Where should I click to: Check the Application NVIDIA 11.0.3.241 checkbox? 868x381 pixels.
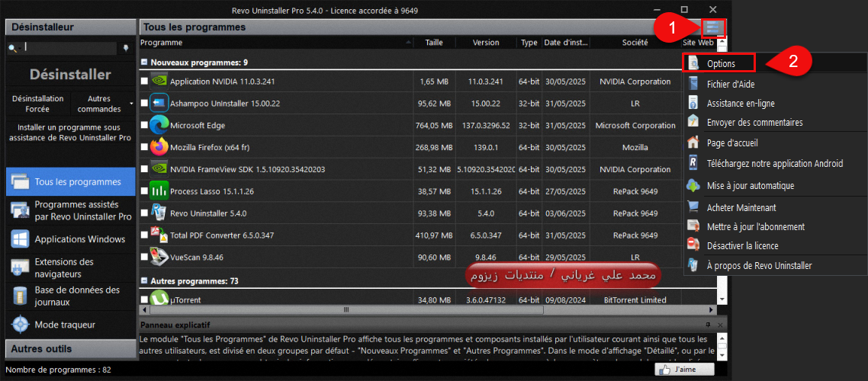point(144,82)
